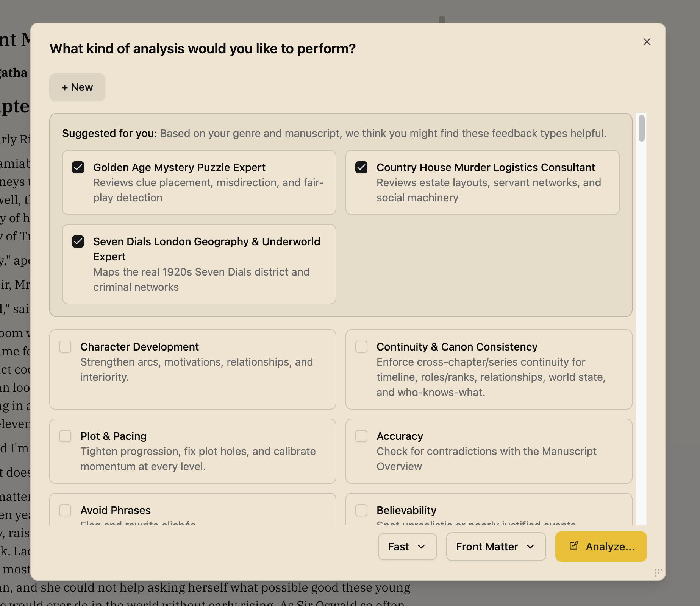Enable Character Development feedback
Viewport: 700px width, 606px height.
[65, 346]
